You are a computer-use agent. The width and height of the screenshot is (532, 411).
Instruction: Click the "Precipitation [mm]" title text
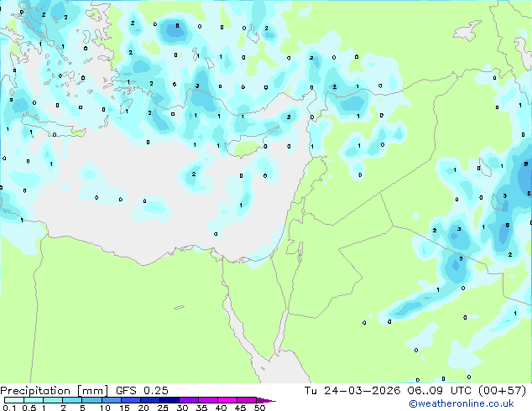tap(55, 391)
